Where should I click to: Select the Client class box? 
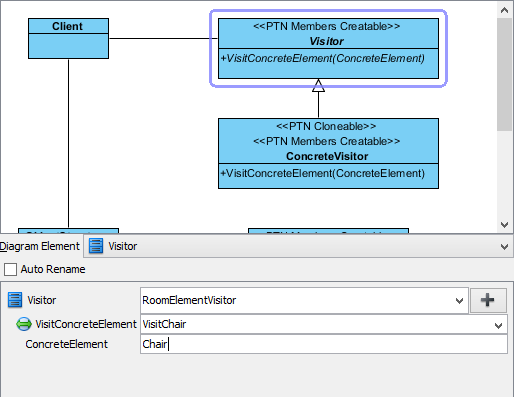68,38
